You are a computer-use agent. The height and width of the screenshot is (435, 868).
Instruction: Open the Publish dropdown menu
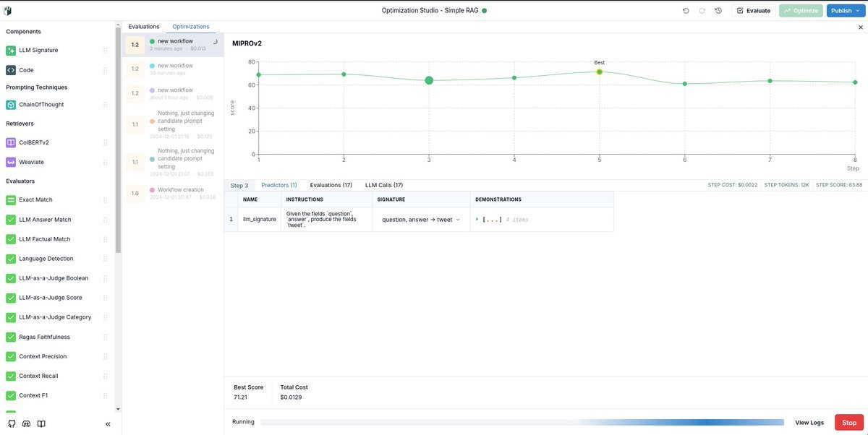845,11
